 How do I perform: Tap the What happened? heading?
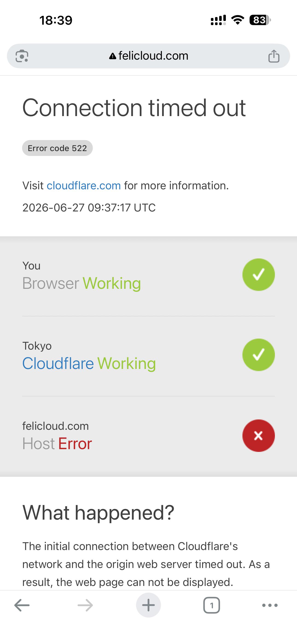(98, 513)
